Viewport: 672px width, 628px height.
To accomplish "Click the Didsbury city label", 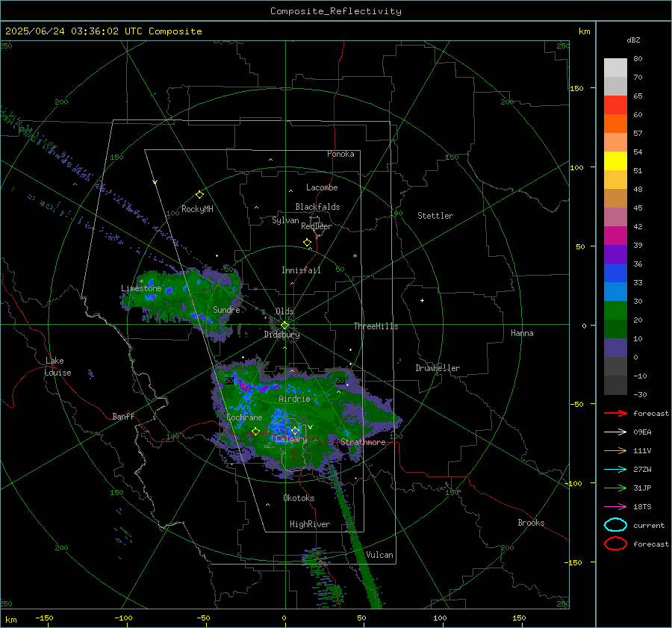I will tap(281, 335).
